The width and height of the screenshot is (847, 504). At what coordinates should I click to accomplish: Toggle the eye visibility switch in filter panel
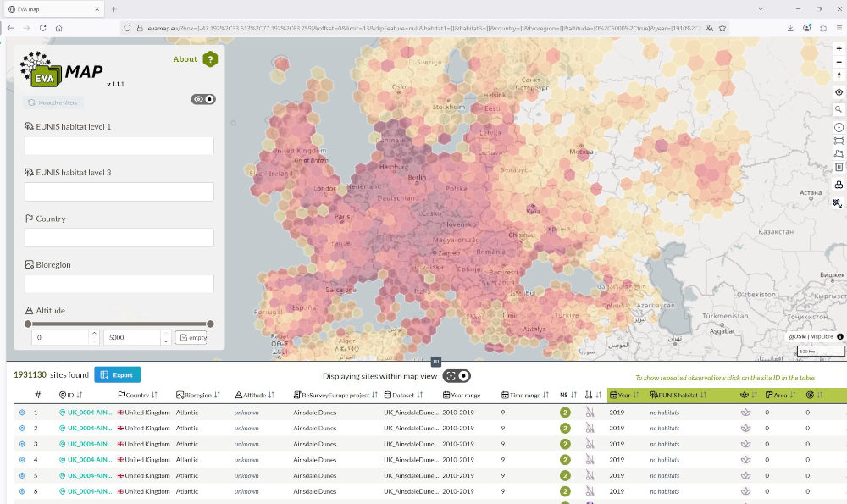click(x=203, y=99)
